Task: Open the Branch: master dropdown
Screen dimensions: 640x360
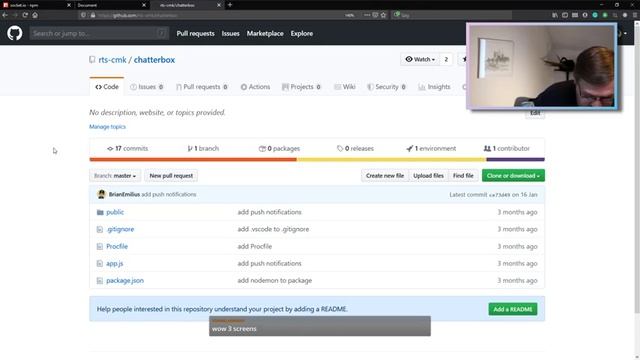Action: (115, 176)
